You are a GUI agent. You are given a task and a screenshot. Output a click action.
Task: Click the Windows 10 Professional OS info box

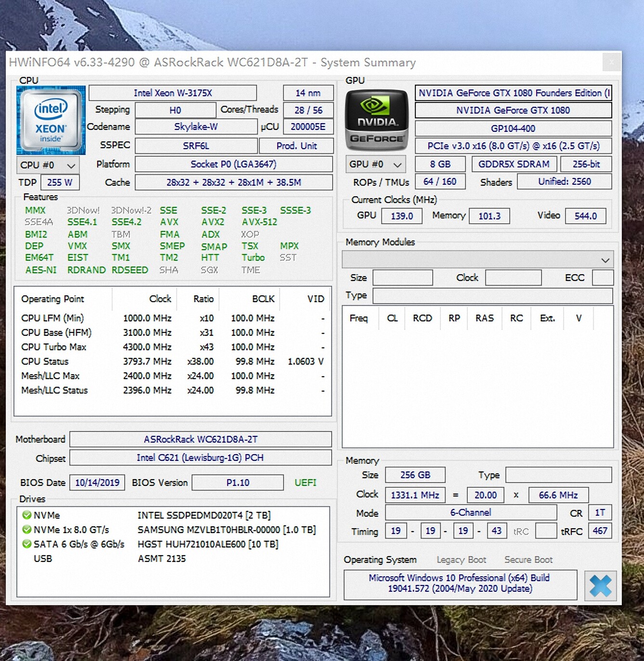(x=460, y=583)
